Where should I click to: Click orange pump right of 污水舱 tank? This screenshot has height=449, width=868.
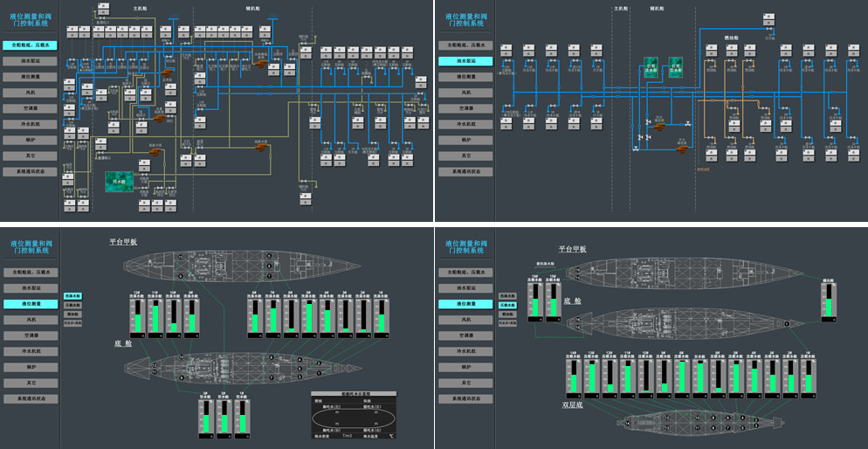click(155, 153)
